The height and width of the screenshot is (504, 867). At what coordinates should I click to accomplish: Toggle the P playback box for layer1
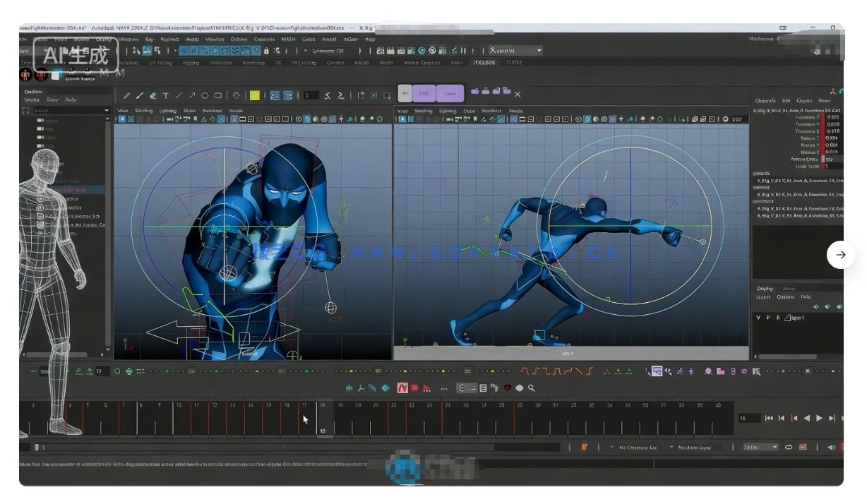768,318
